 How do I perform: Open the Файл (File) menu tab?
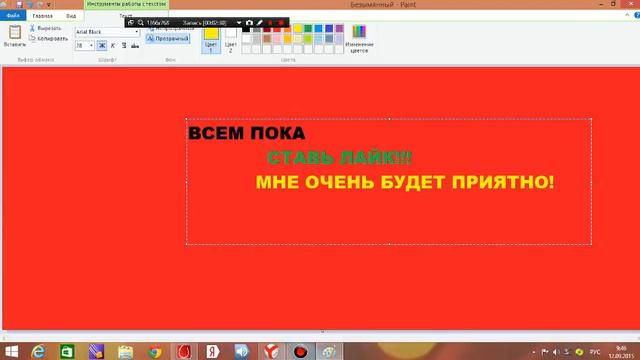pos(13,16)
